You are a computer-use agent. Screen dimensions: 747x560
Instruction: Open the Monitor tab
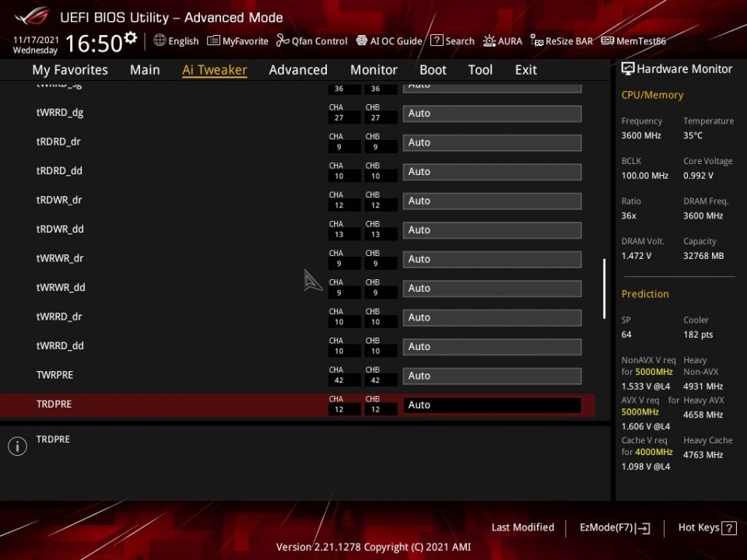pyautogui.click(x=373, y=70)
